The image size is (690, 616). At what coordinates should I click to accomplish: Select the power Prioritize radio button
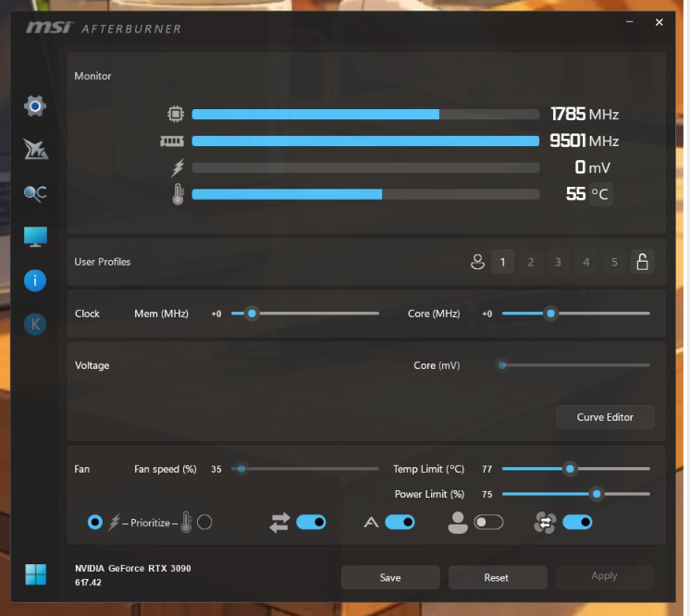tap(95, 523)
